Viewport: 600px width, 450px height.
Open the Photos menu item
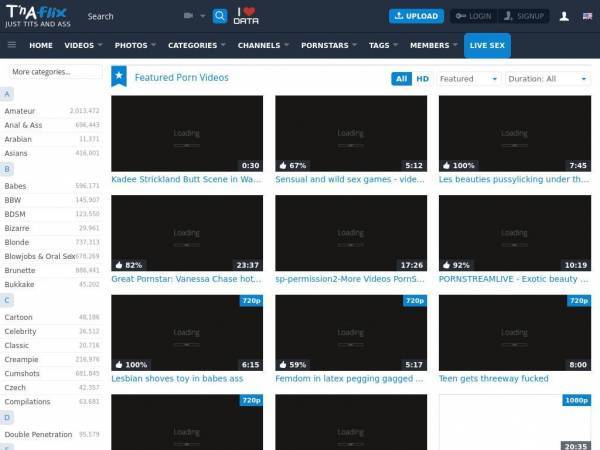(x=131, y=45)
